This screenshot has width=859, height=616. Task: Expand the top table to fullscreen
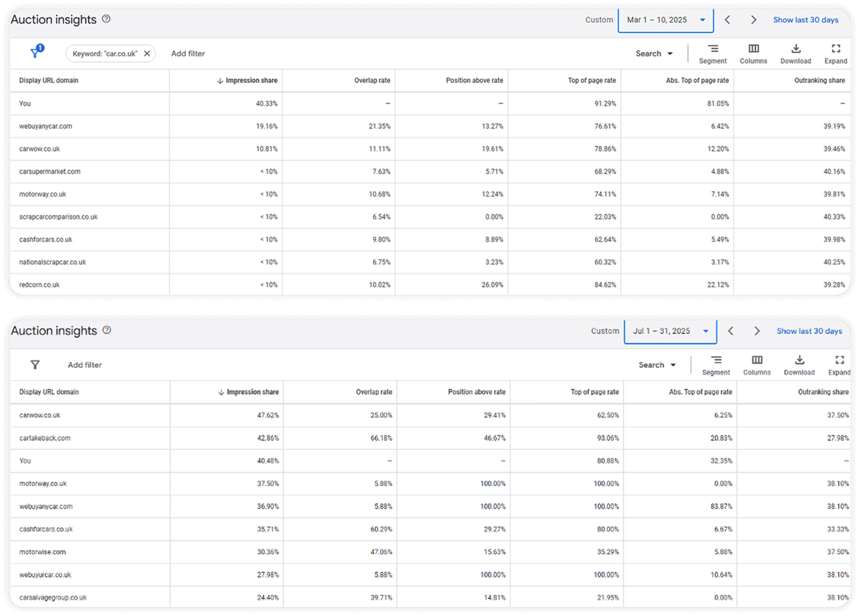[x=836, y=54]
